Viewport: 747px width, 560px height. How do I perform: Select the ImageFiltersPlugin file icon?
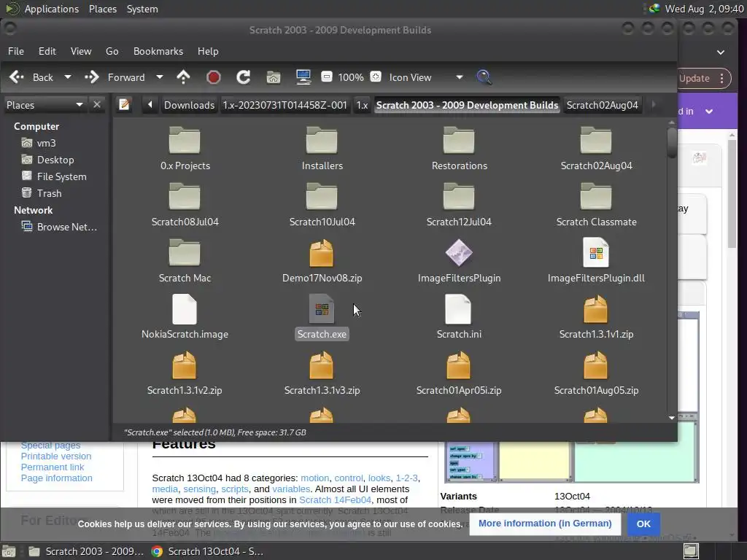click(x=459, y=253)
